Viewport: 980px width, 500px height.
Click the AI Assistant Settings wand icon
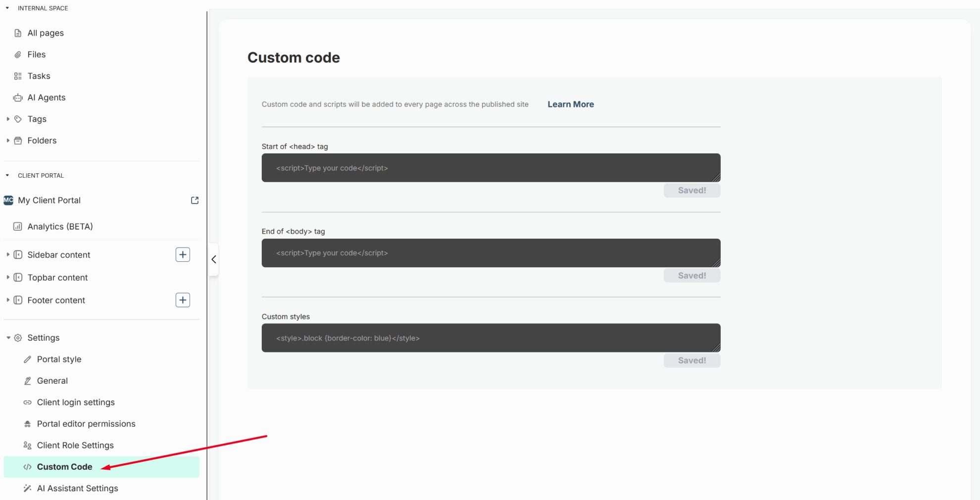tap(27, 488)
